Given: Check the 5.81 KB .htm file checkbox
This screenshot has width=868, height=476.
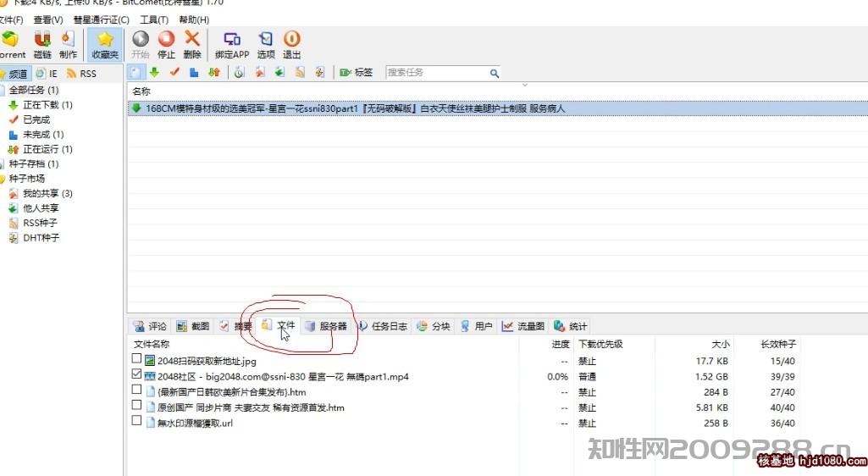Looking at the screenshot, I should click(136, 405).
